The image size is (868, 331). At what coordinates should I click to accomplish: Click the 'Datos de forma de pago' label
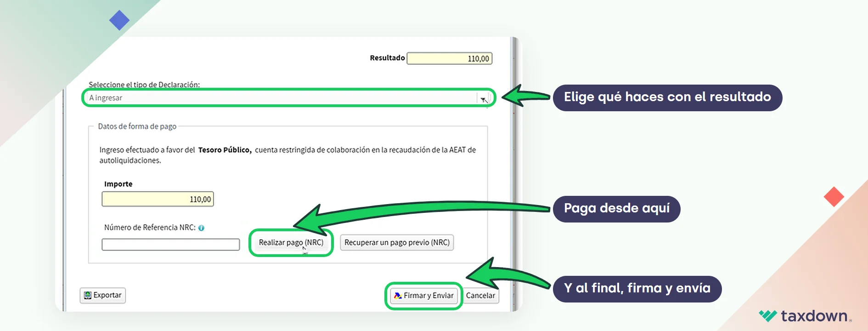[x=137, y=126]
